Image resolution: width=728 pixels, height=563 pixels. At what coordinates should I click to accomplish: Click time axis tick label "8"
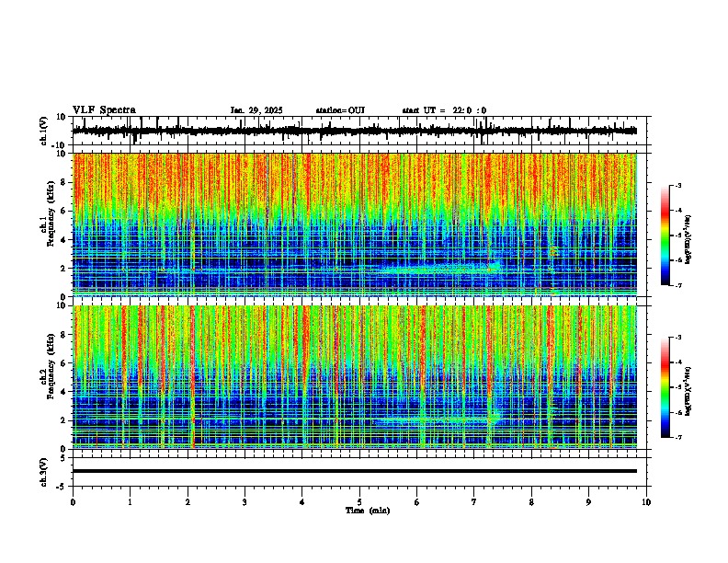531,501
